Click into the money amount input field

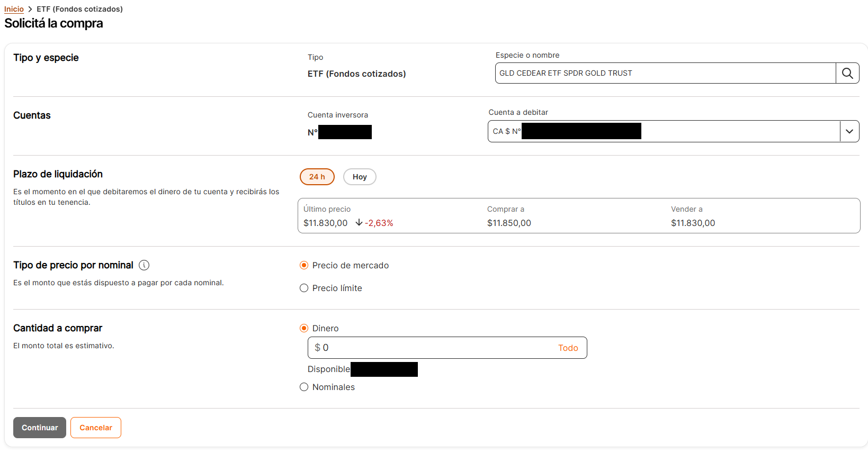pyautogui.click(x=434, y=348)
